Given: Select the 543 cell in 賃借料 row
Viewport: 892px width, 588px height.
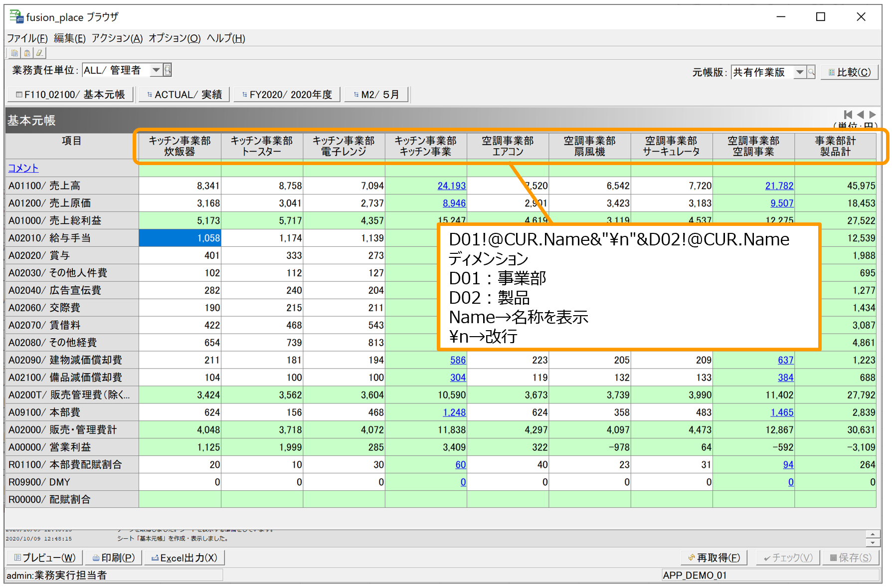Looking at the screenshot, I should 344,325.
